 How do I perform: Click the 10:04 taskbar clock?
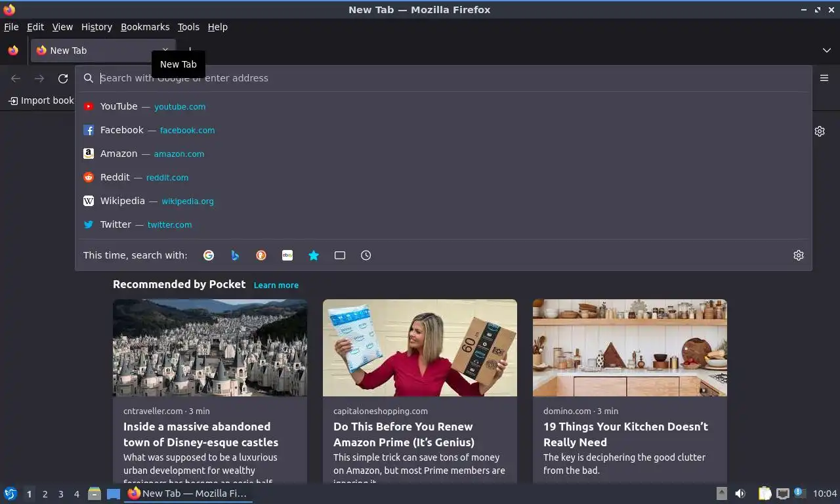(825, 493)
